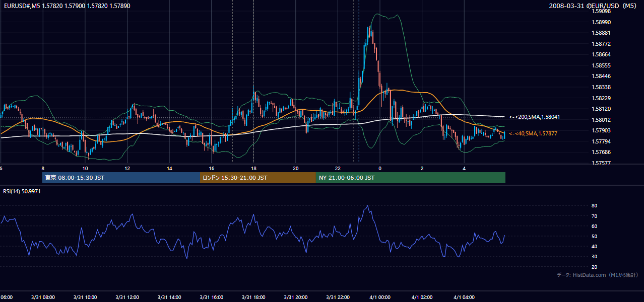This screenshot has width=644, height=302.
Task: Click hour marker 22 under the price chart
Action: tap(338, 168)
